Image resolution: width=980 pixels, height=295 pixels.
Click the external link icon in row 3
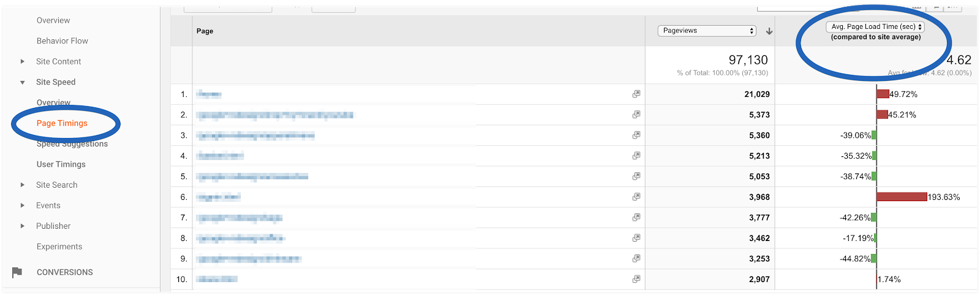(636, 135)
